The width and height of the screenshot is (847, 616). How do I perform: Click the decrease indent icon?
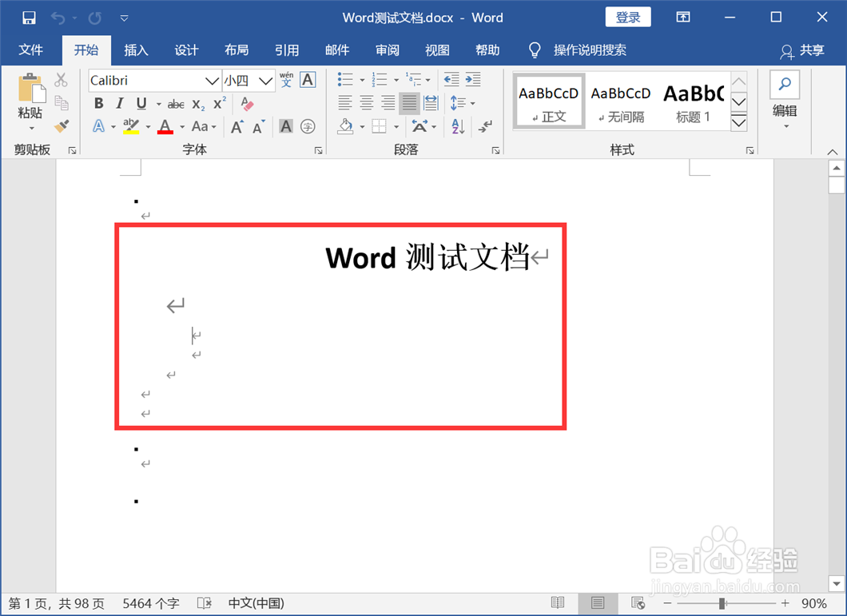(x=451, y=78)
